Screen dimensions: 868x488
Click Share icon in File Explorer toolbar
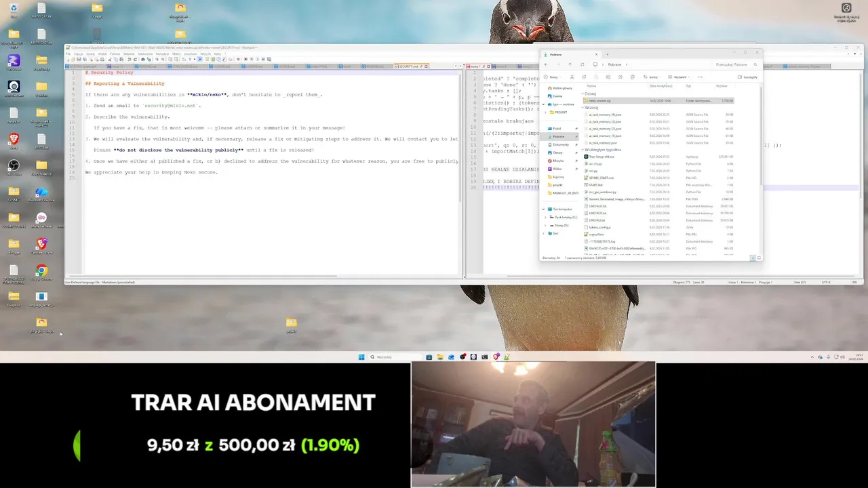pos(620,77)
